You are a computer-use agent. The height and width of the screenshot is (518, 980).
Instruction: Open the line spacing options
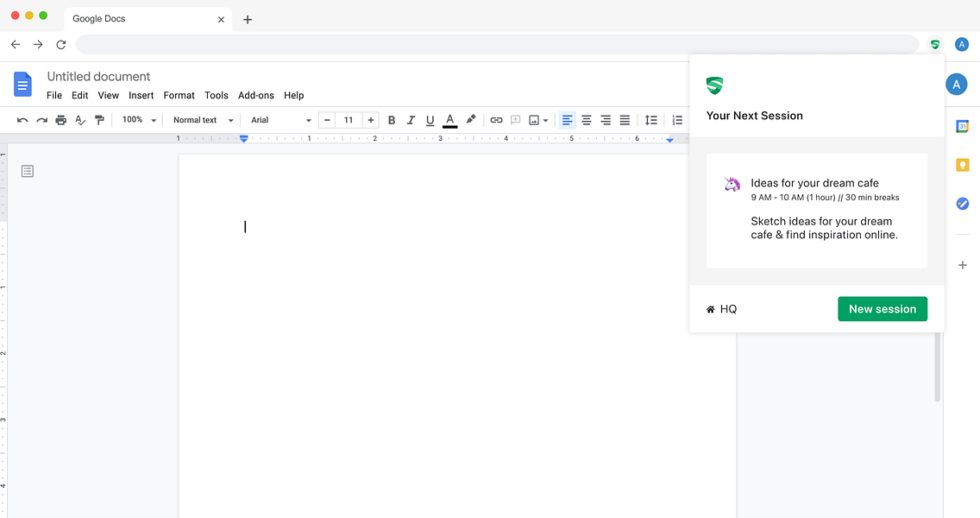651,120
